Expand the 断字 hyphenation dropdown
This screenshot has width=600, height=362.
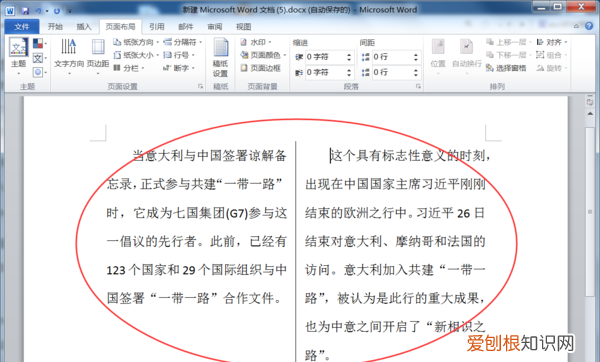click(x=179, y=68)
